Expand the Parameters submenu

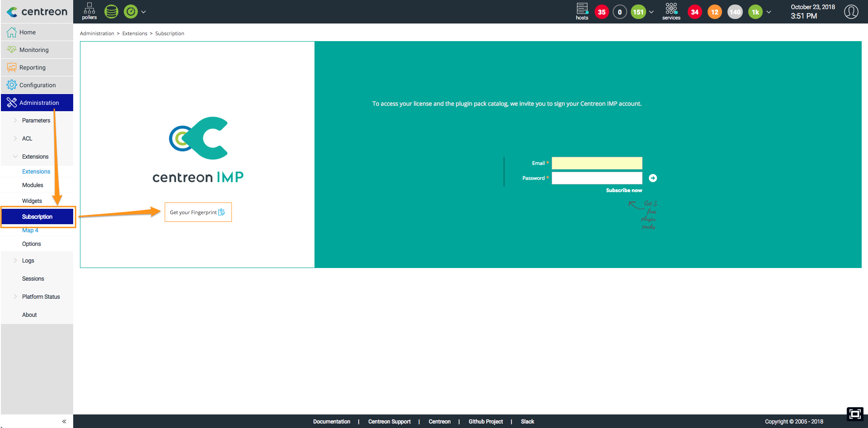(37, 121)
